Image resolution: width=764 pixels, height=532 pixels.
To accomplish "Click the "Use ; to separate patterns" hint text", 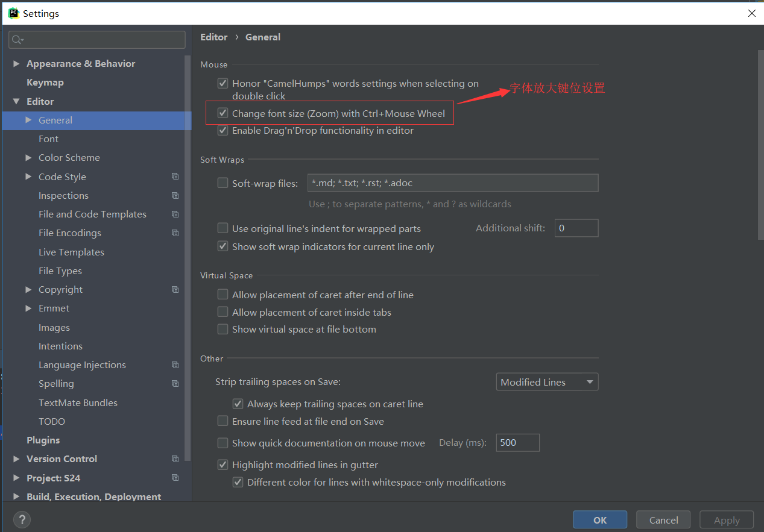I will point(410,204).
